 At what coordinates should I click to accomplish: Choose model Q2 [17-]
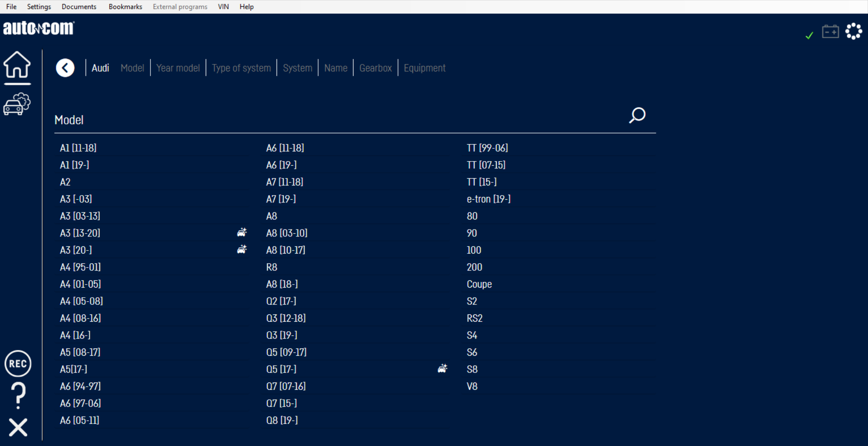coord(281,301)
